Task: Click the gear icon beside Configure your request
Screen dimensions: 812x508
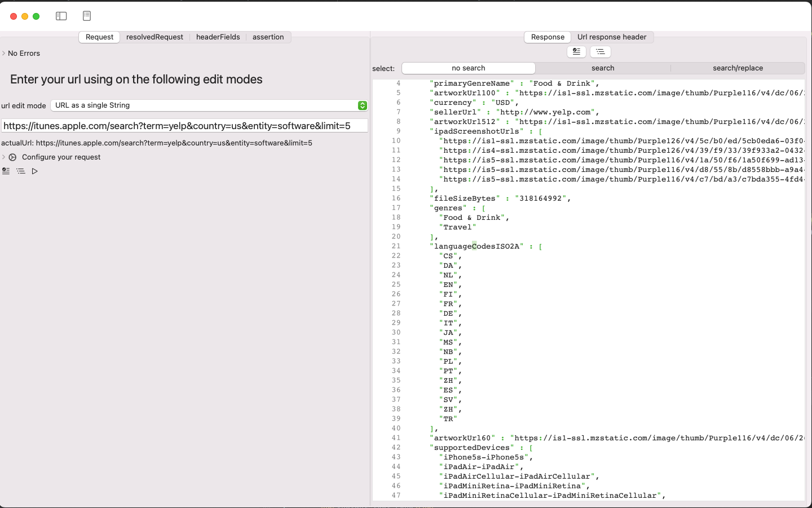Action: 12,157
